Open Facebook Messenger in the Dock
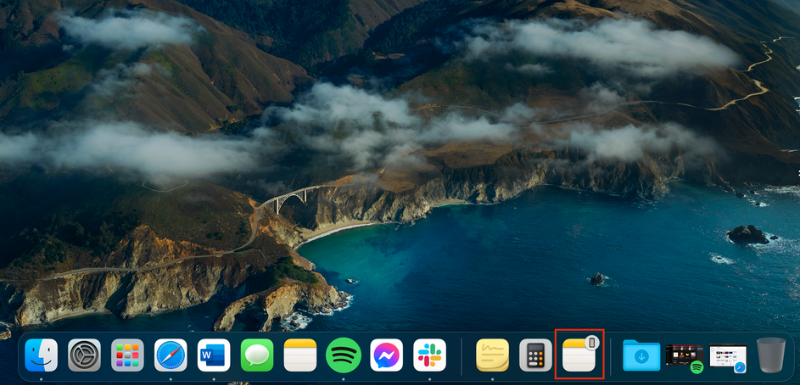800x385 pixels. tap(386, 355)
